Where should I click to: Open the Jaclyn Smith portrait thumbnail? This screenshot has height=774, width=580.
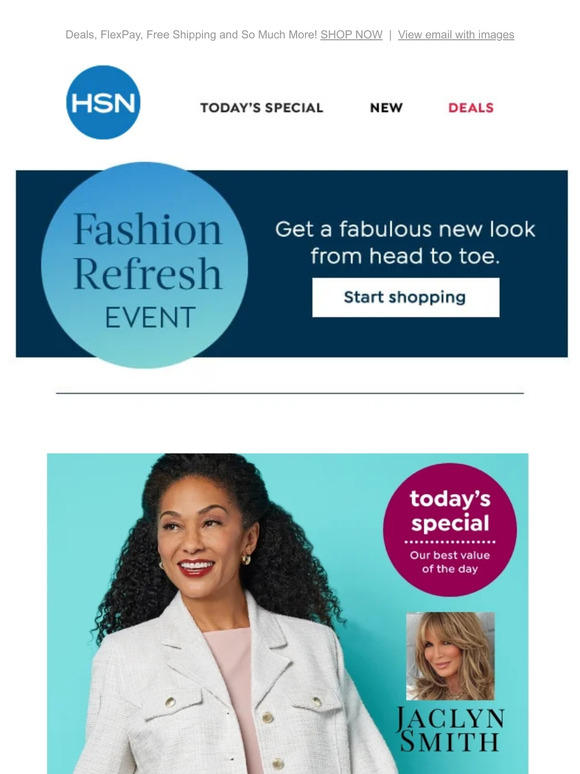(450, 656)
